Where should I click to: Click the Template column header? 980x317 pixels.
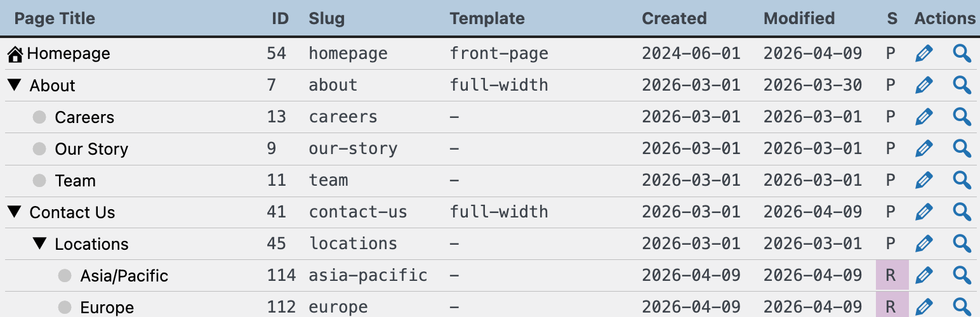(487, 18)
